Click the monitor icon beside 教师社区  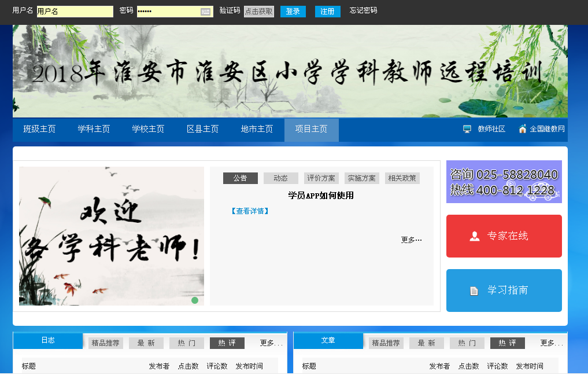467,129
